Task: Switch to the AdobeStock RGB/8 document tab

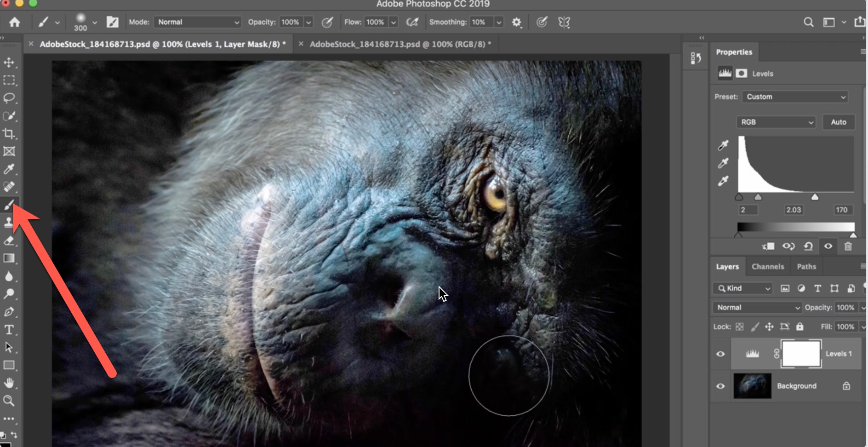Action: pos(400,44)
